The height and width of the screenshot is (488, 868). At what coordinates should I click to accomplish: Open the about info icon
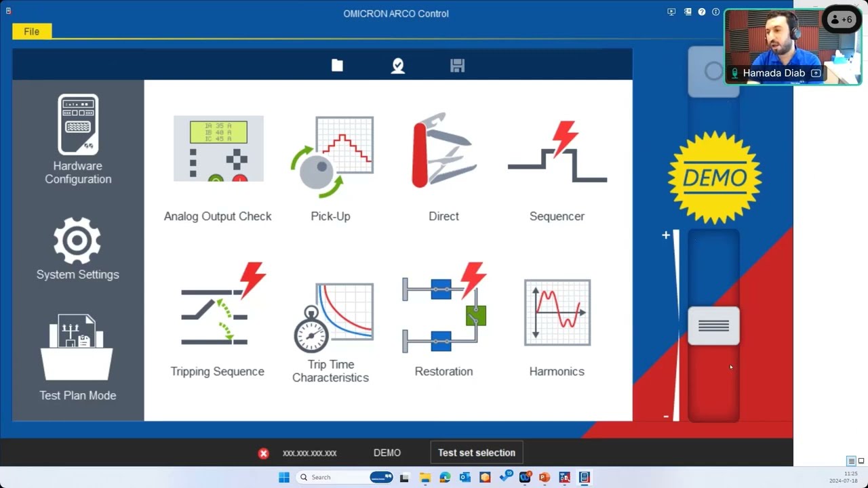(716, 12)
